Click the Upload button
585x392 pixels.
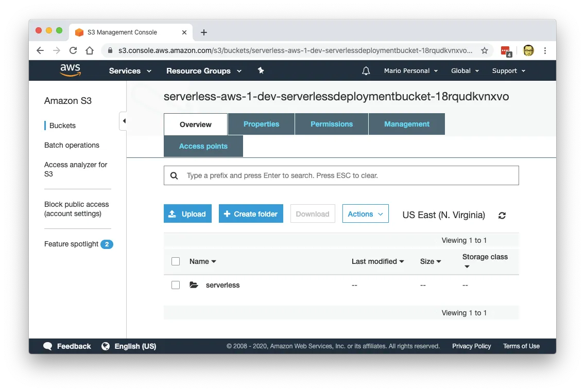[x=187, y=213]
